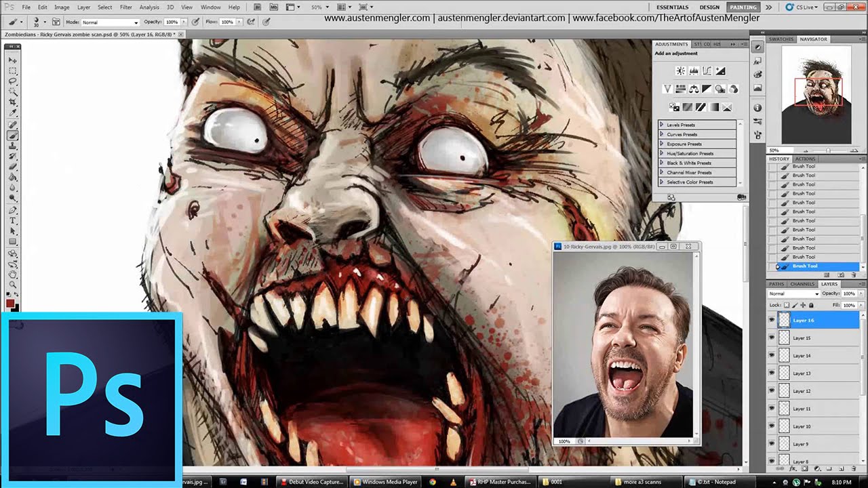Viewport: 868px width, 488px height.
Task: Switch to the Design workspace
Action: point(709,7)
